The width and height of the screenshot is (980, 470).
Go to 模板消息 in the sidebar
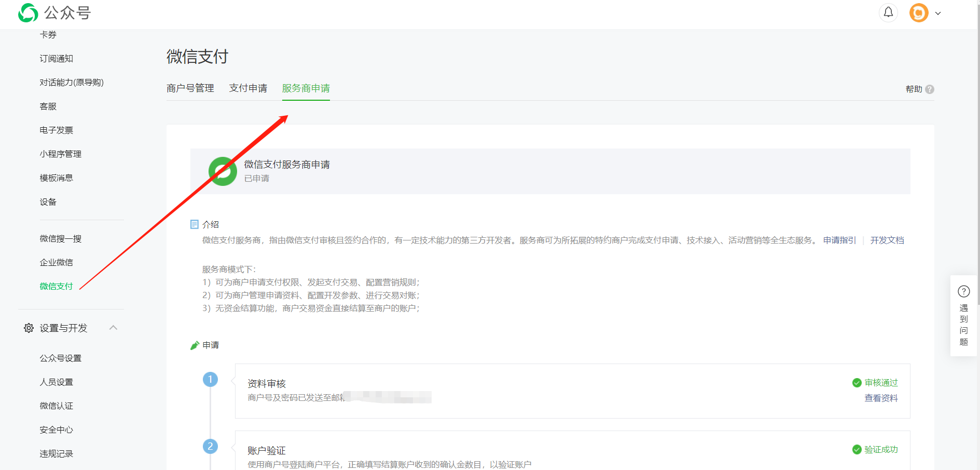pos(57,178)
